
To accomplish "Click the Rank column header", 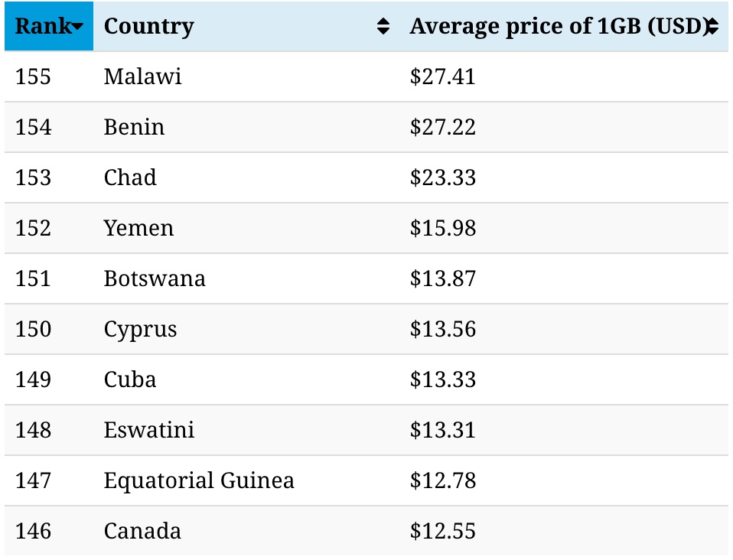I will [42, 27].
